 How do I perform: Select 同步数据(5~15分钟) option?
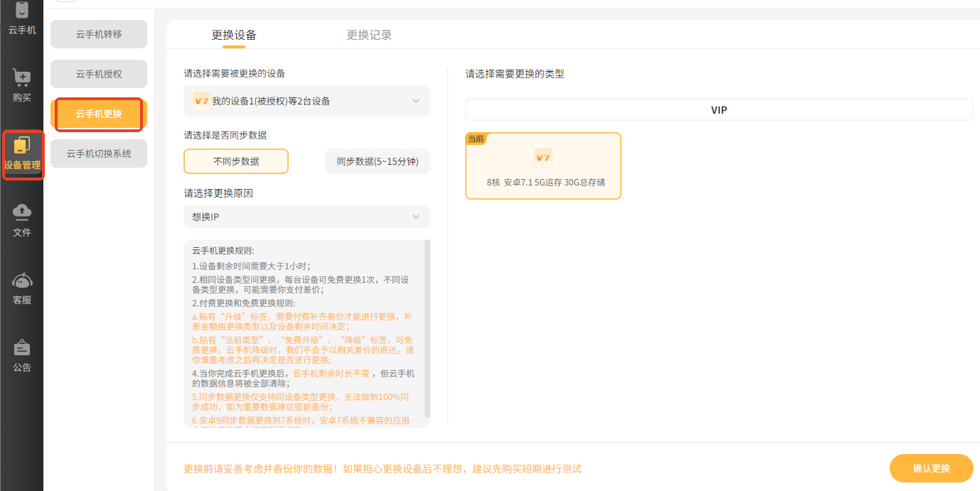tap(377, 161)
